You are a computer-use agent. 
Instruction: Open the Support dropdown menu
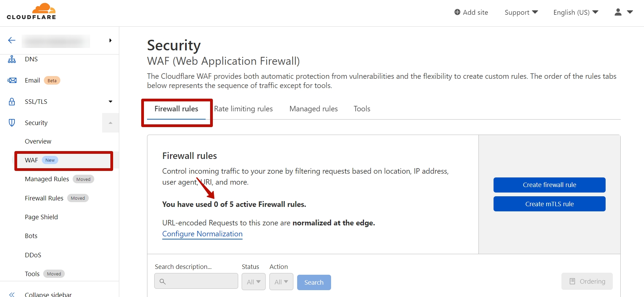click(x=521, y=12)
